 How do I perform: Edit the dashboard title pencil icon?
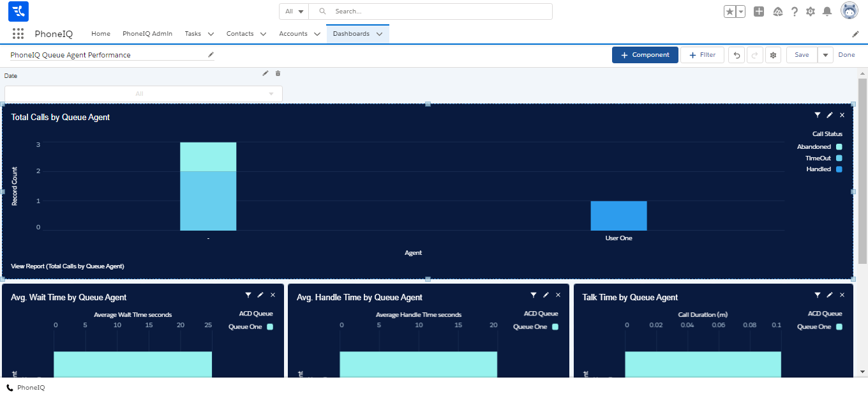tap(211, 55)
